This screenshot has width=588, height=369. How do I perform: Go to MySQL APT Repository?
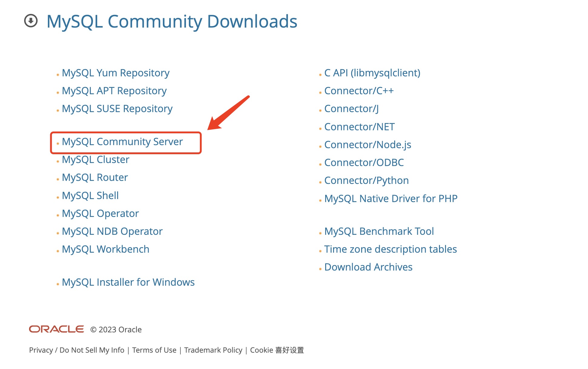(x=114, y=91)
